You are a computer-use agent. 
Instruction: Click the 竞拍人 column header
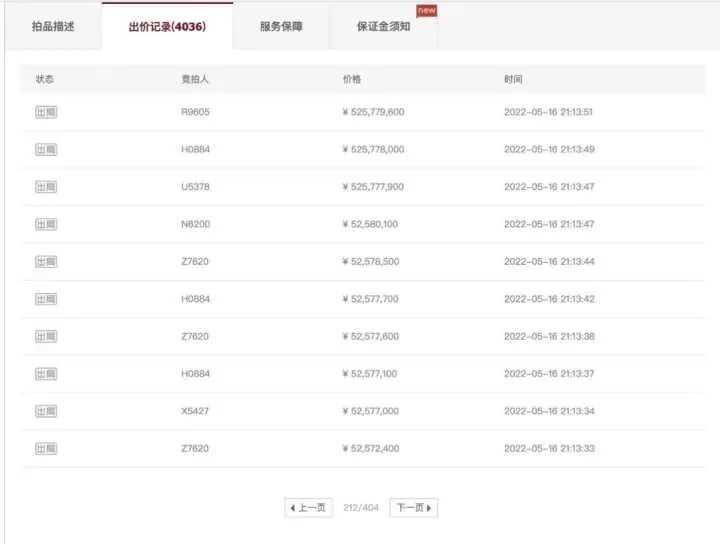pos(191,79)
